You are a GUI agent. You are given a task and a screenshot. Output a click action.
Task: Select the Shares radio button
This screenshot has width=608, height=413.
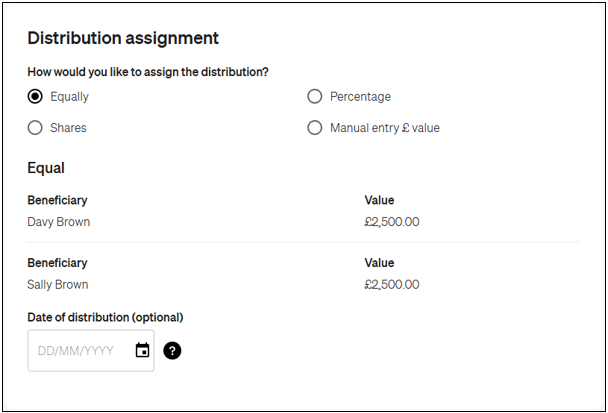pyautogui.click(x=35, y=128)
